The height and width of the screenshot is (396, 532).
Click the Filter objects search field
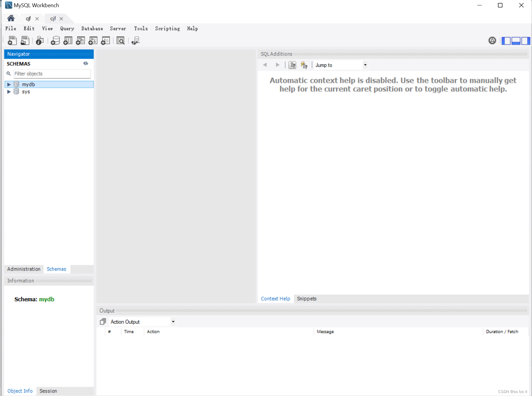52,73
